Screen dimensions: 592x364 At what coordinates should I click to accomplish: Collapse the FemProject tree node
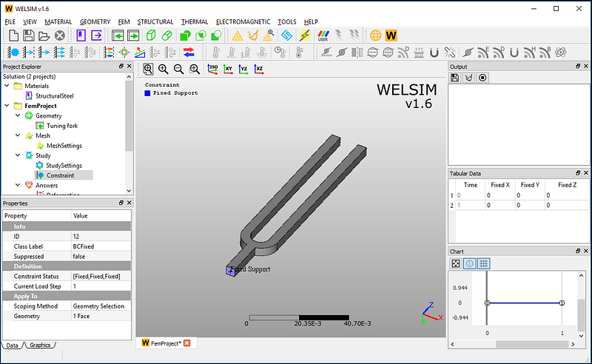(x=7, y=106)
